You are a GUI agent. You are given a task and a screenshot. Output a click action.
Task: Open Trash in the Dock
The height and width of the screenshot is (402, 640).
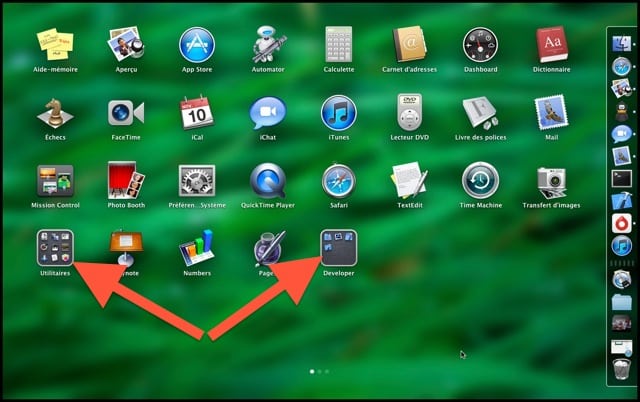(x=621, y=369)
